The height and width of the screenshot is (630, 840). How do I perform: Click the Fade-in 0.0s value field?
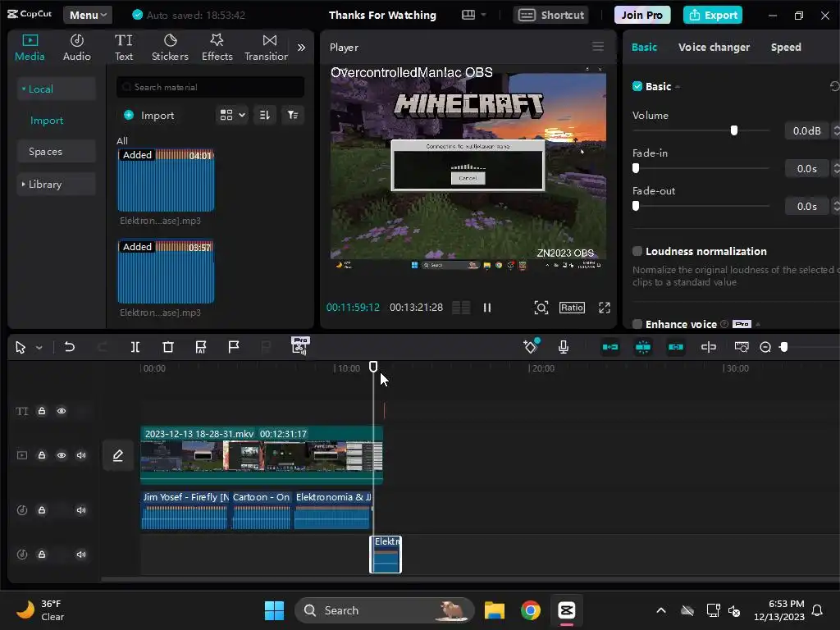tap(806, 169)
